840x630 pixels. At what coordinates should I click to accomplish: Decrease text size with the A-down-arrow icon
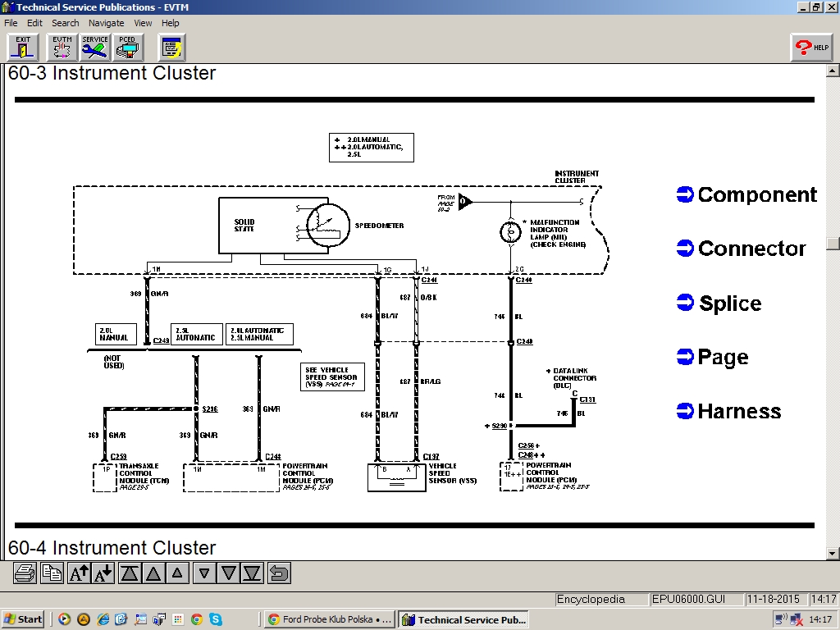pyautogui.click(x=103, y=573)
